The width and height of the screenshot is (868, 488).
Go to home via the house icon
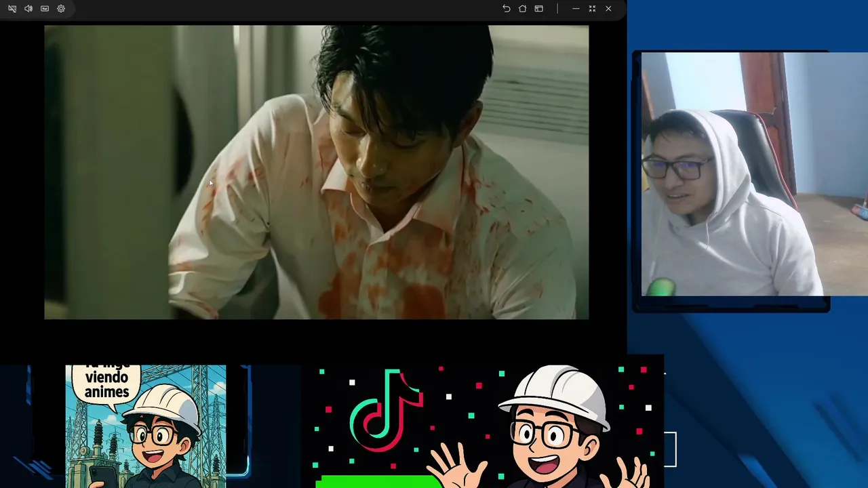click(523, 9)
